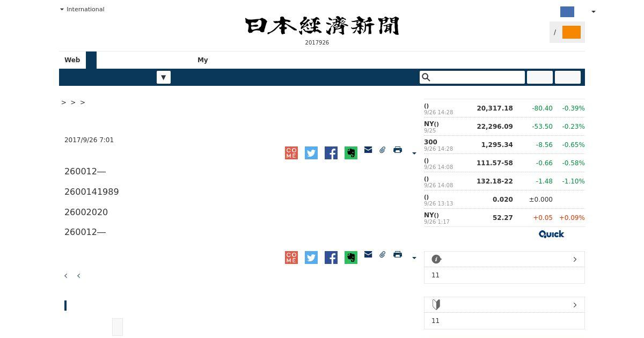Open the market row showing 20,317.18
644x338 pixels.
[x=504, y=108]
